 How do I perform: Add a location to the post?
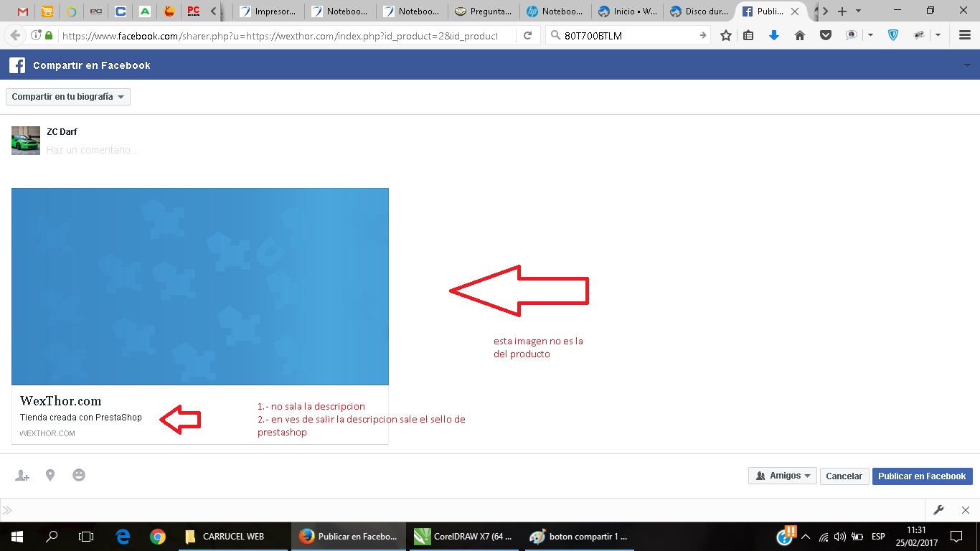coord(50,475)
